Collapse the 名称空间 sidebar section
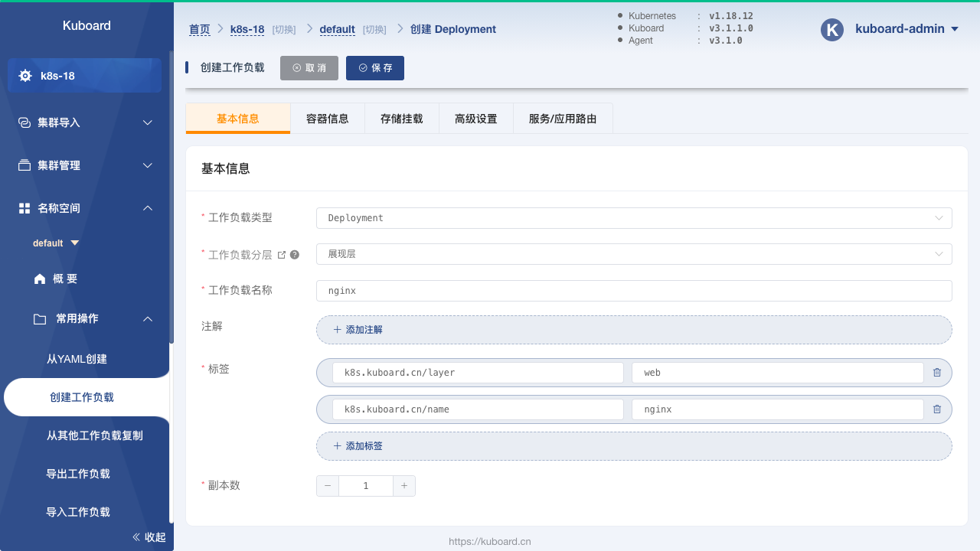Viewport: 980px width, 551px height. pos(148,208)
